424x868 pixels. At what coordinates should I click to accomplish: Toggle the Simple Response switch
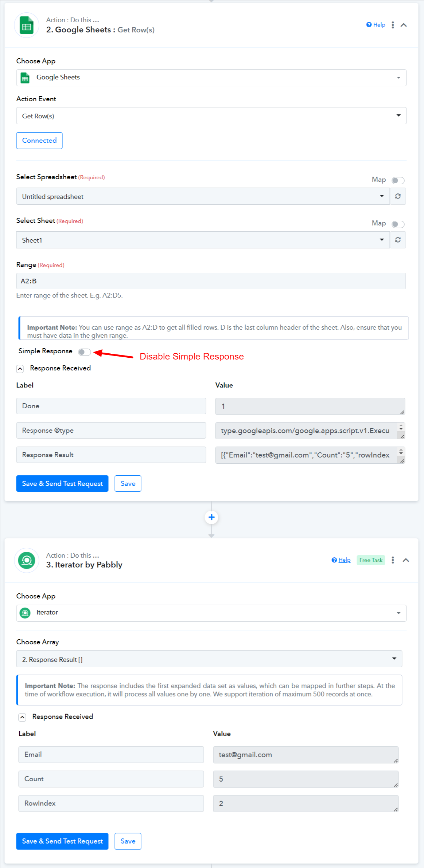pos(84,352)
